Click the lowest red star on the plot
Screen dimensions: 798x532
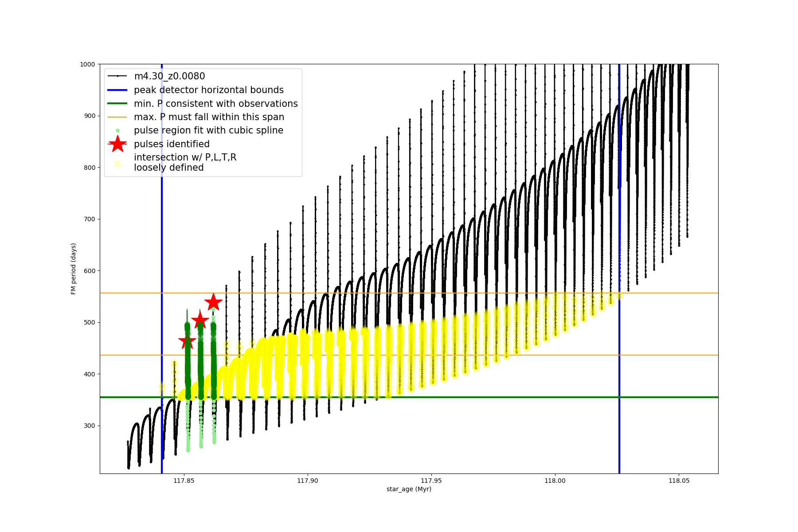(x=187, y=341)
